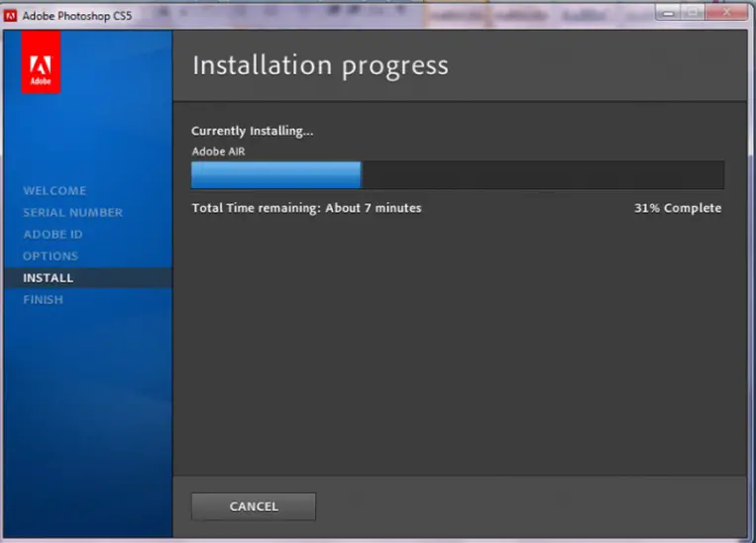The image size is (756, 543).
Task: Click the 'Adobe AIR' component label
Action: (x=218, y=152)
